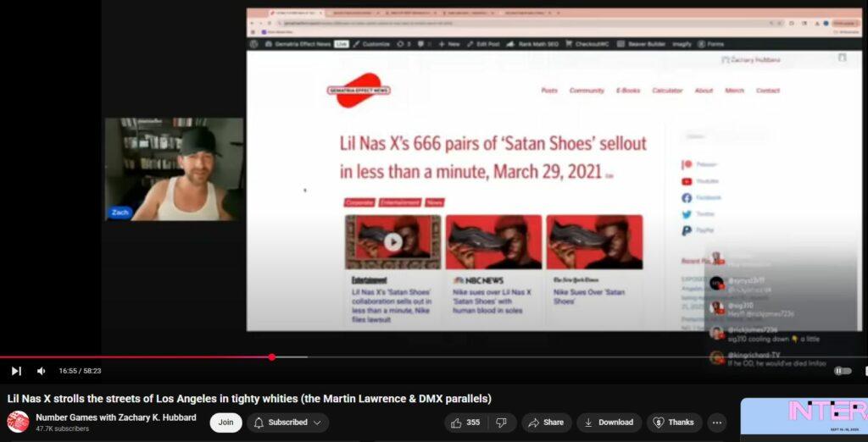Click the article headline about 666 pairs
868x442 pixels.
[492, 157]
